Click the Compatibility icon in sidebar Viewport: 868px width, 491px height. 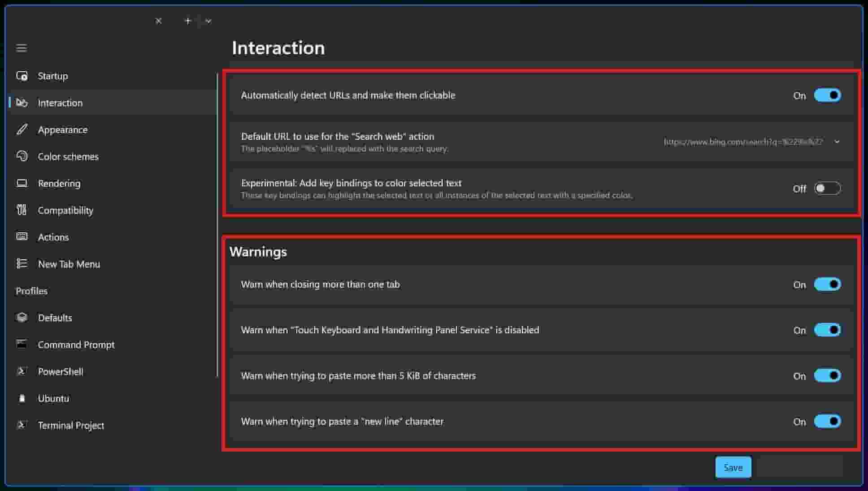(22, 210)
